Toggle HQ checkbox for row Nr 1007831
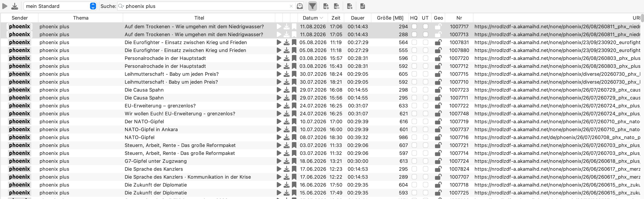The width and height of the screenshot is (644, 199). coord(414,42)
